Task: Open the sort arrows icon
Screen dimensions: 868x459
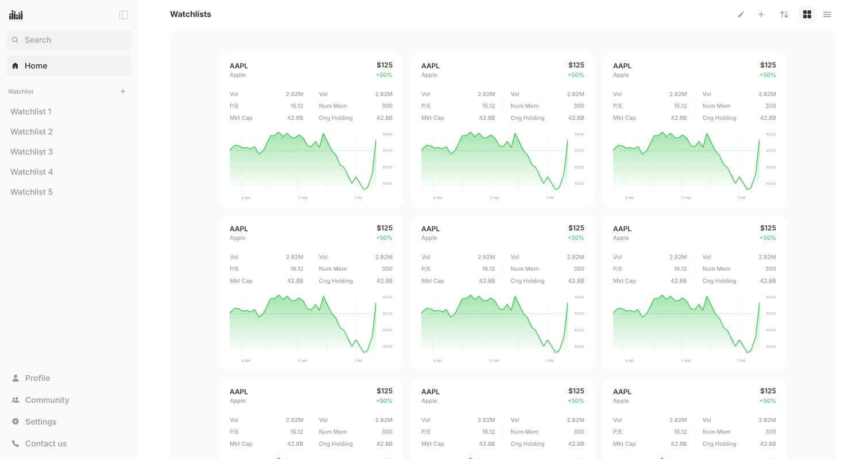Action: tap(784, 14)
